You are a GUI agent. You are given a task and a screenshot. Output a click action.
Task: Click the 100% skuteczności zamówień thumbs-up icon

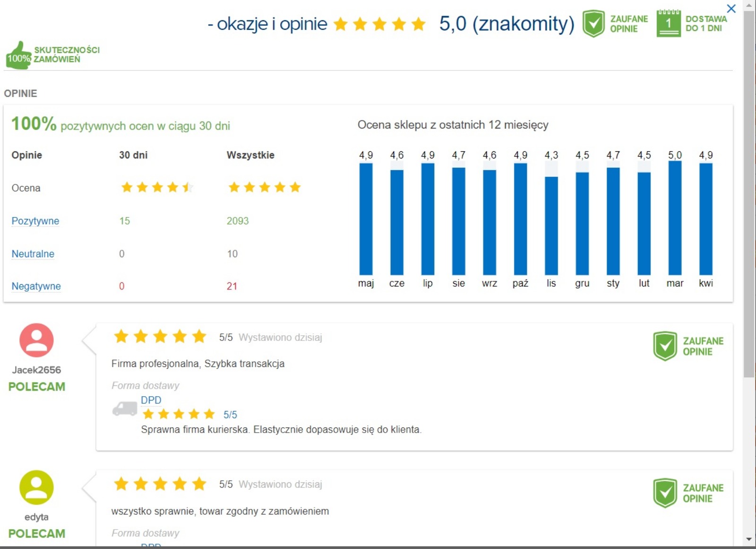coord(18,56)
